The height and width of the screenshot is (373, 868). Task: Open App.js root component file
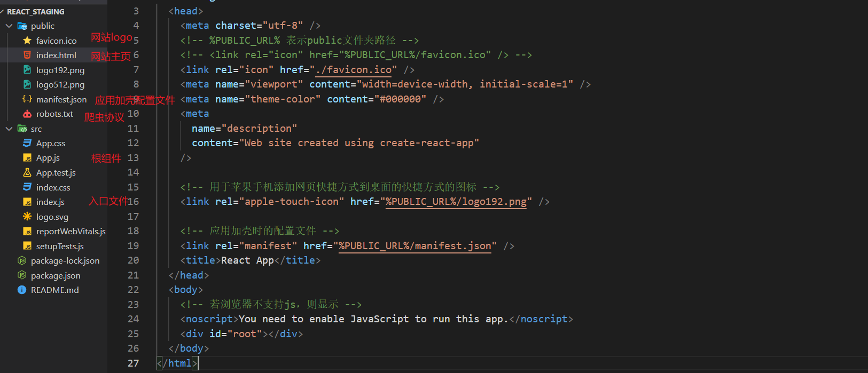point(48,158)
